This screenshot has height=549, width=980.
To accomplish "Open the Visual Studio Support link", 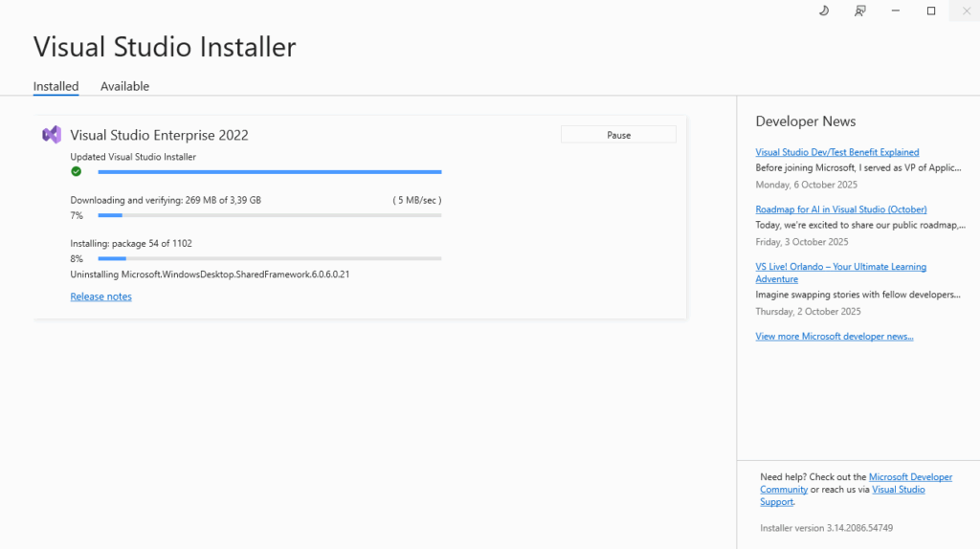I will [x=898, y=490].
